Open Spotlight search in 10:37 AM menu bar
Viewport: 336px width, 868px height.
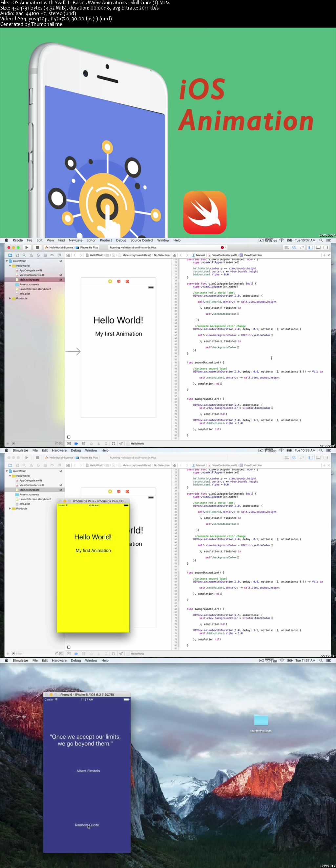pyautogui.click(x=321, y=240)
